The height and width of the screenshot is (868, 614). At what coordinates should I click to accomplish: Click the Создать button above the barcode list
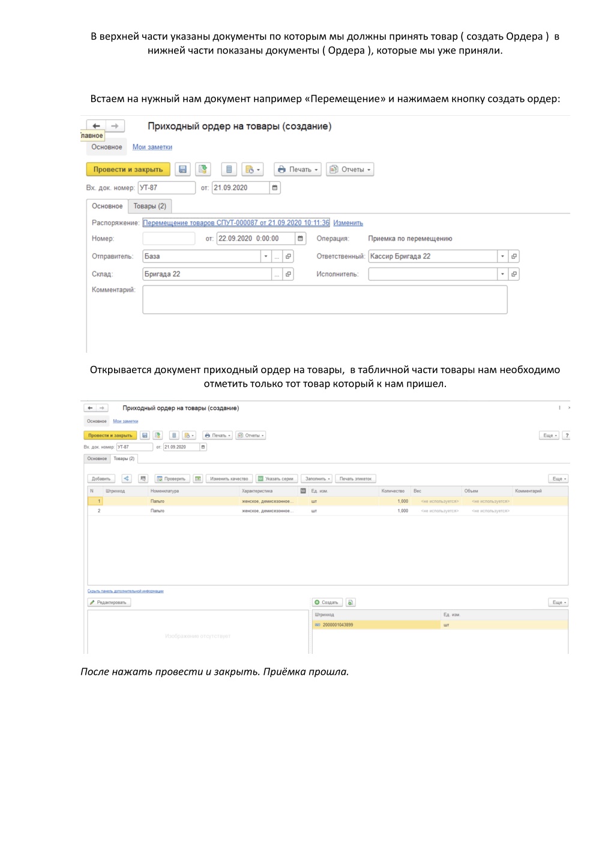[327, 602]
